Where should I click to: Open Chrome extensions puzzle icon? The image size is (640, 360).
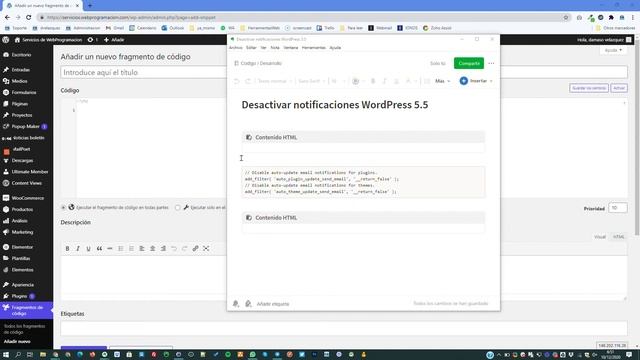(611, 18)
